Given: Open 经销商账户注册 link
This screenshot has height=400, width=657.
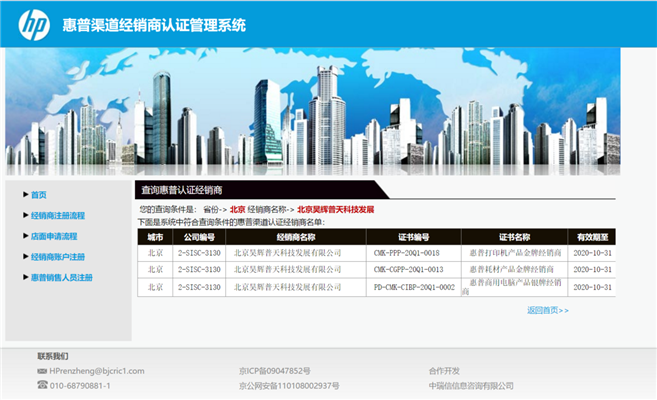Looking at the screenshot, I should 58,256.
